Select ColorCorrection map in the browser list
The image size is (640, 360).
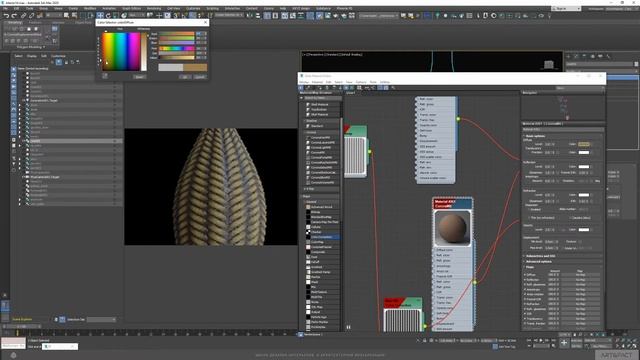pyautogui.click(x=322, y=237)
